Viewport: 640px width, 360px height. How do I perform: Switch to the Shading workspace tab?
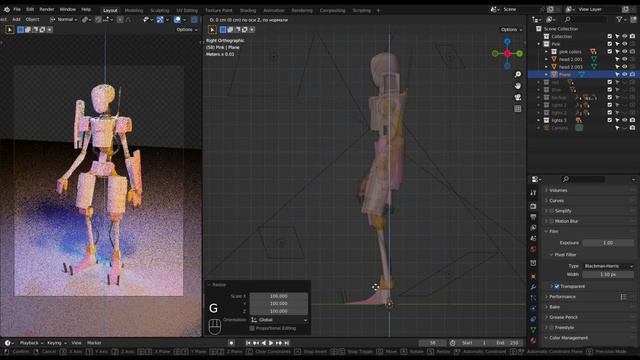[248, 10]
